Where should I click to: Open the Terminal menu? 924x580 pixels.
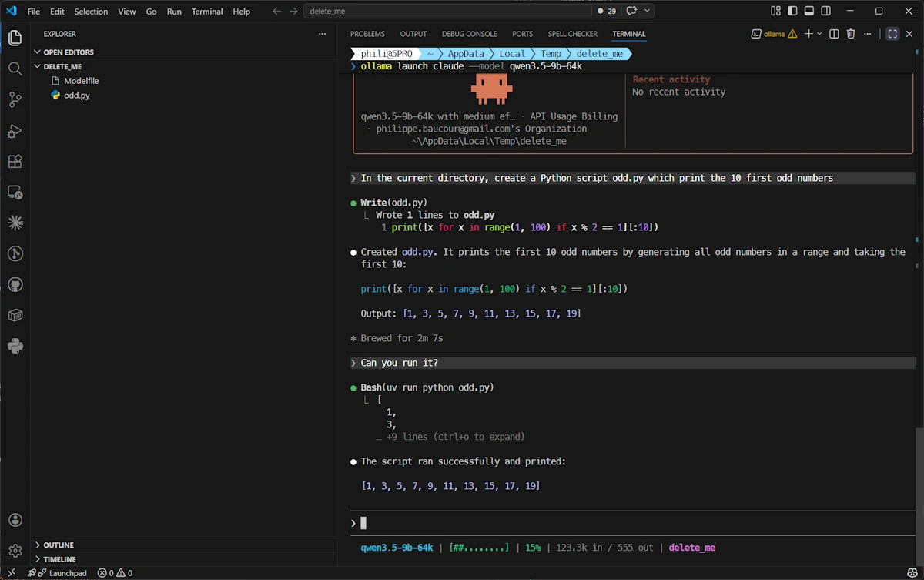pos(207,12)
